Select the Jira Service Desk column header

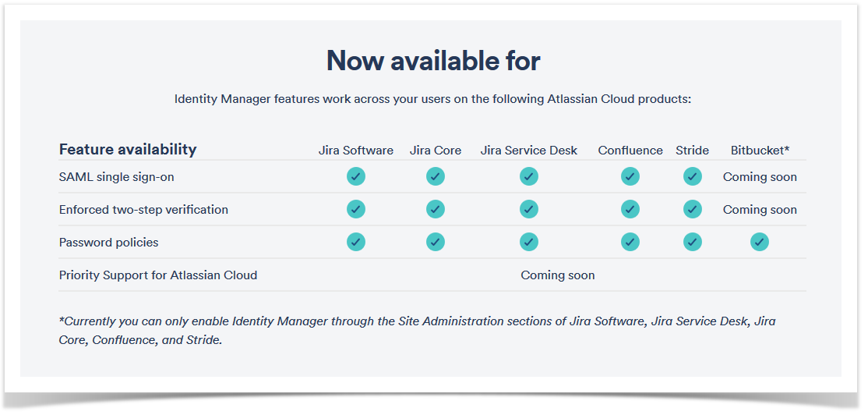(528, 151)
